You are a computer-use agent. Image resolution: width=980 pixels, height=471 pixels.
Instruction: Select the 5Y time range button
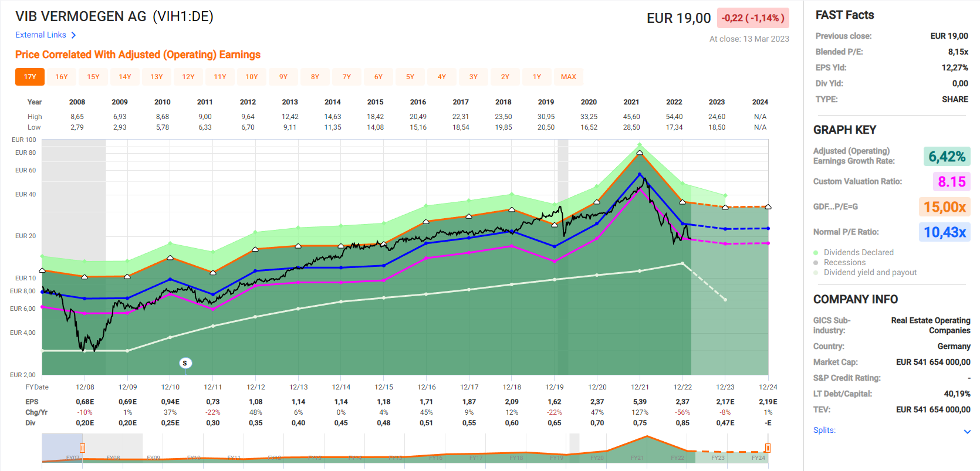410,77
